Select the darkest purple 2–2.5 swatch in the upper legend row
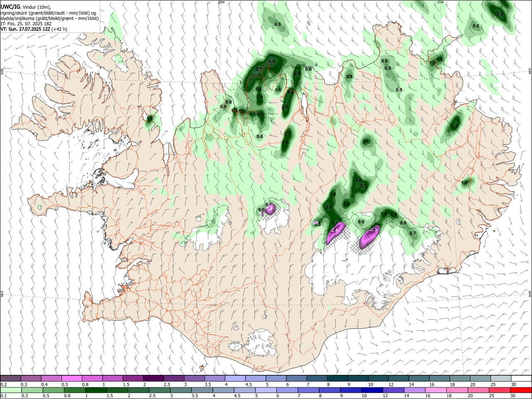532x399 pixels. tap(153, 379)
